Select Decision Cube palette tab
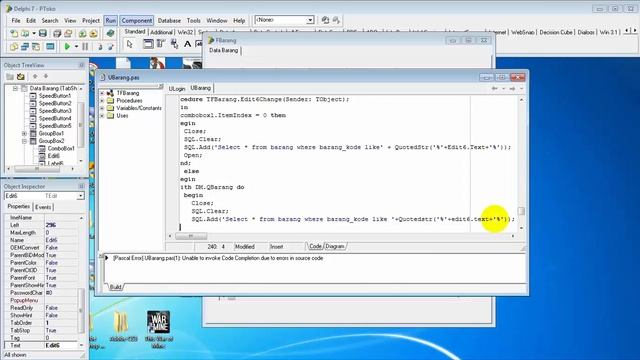The image size is (640, 360). click(556, 32)
